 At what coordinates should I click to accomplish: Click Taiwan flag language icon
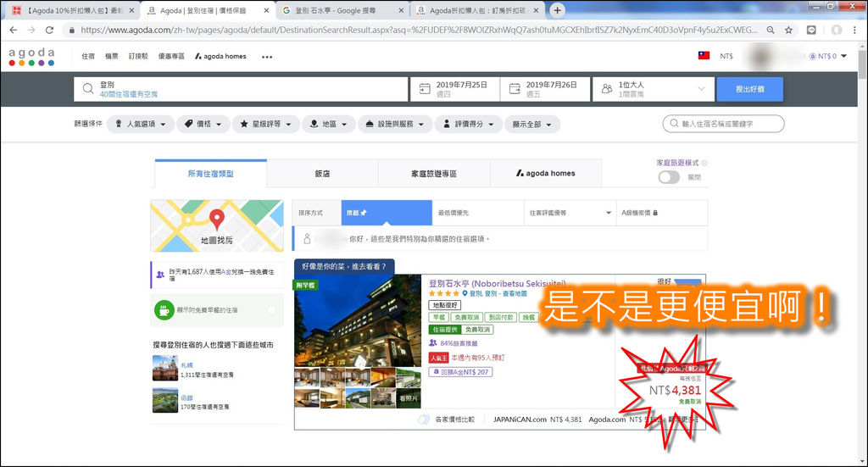pyautogui.click(x=704, y=55)
